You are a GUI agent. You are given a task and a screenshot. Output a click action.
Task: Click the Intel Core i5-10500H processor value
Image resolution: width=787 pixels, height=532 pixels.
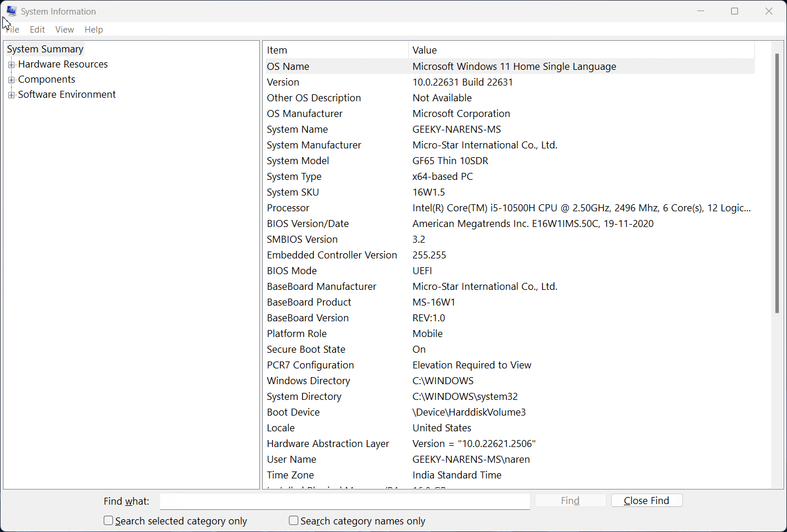(x=581, y=208)
